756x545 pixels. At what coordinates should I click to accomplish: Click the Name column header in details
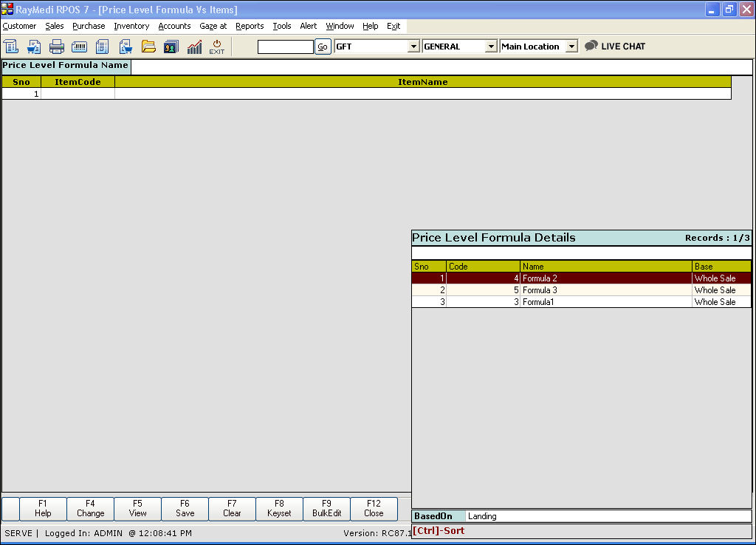[606, 267]
